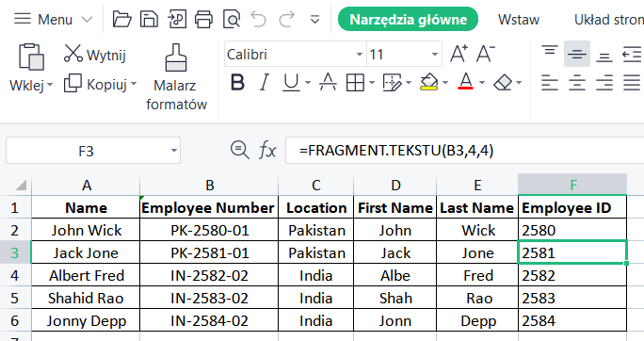Expand the Kopiuj dropdown arrow
Screen dimensions: 644x341
point(134,84)
